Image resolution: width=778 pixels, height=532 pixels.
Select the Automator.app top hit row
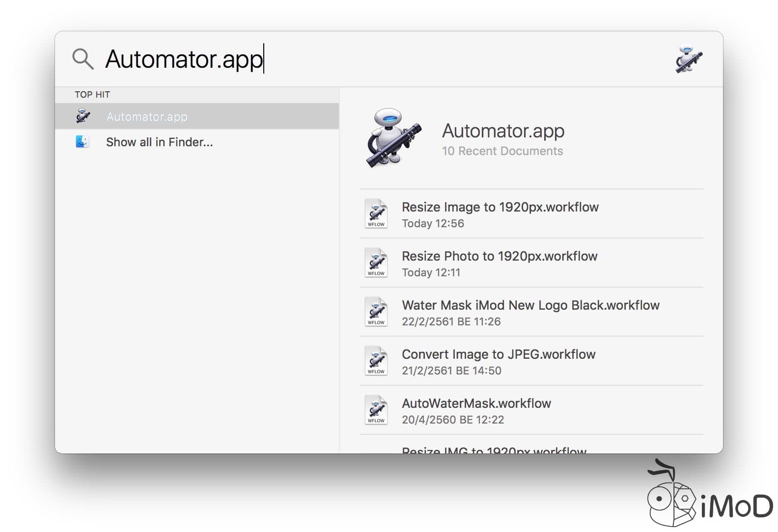pos(197,116)
